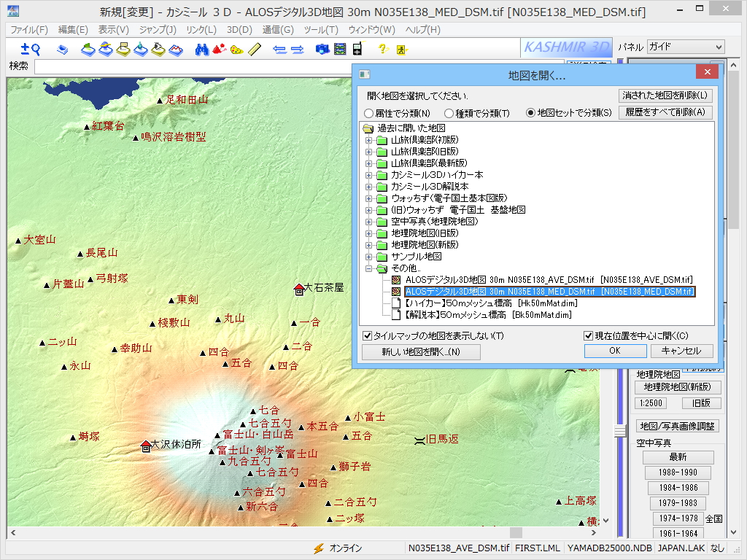747x560 pixels.
Task: Select the ruler measurement tool icon
Action: point(255,49)
